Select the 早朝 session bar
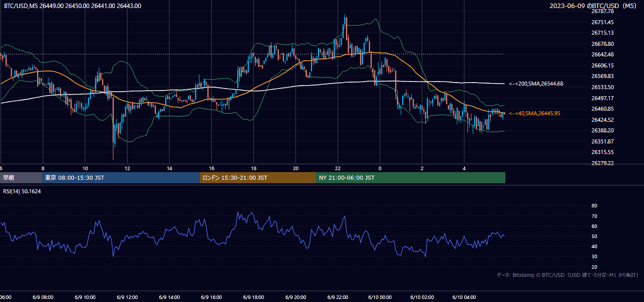Viewport: 644px width, 302px height. pyautogui.click(x=21, y=178)
